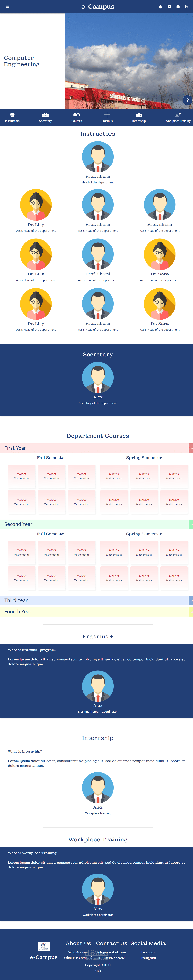Image resolution: width=193 pixels, height=980 pixels.
Task: Click the e-Campus title in the header
Action: click(x=98, y=6)
